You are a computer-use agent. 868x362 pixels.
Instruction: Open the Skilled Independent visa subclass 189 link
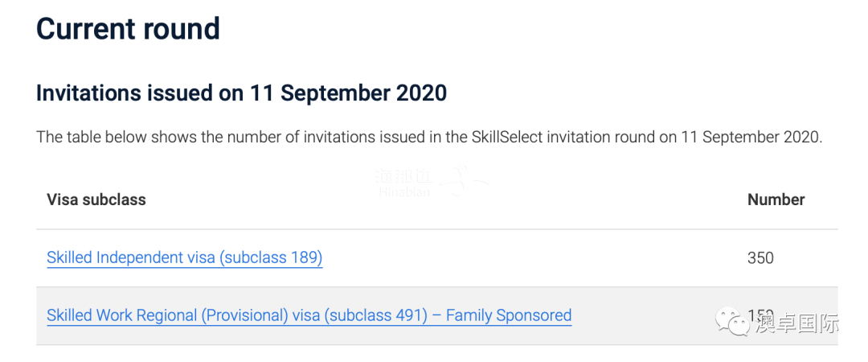click(184, 257)
